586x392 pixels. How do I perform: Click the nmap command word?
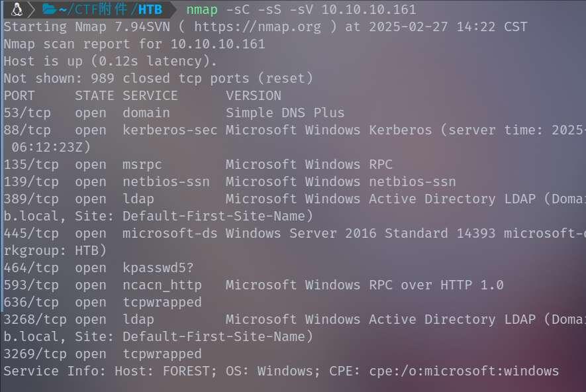coord(201,9)
